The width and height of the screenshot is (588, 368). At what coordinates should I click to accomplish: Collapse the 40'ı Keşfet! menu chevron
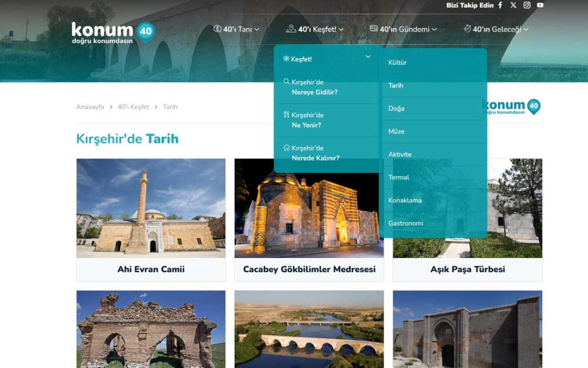tap(341, 29)
